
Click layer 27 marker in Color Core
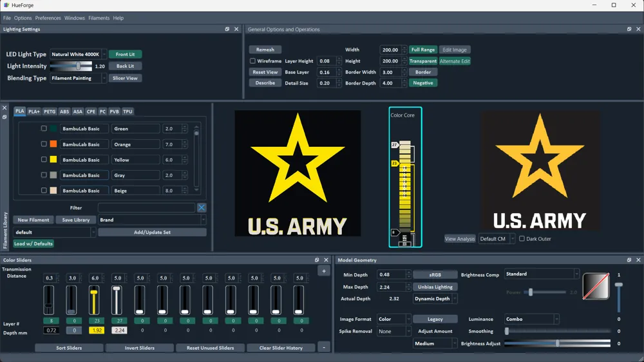395,145
